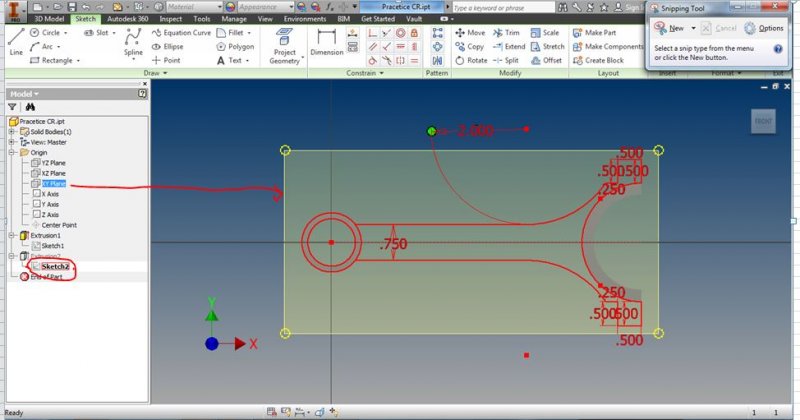Viewport: 800px width, 420px height.
Task: Open the Environments tab
Action: pyautogui.click(x=305, y=19)
